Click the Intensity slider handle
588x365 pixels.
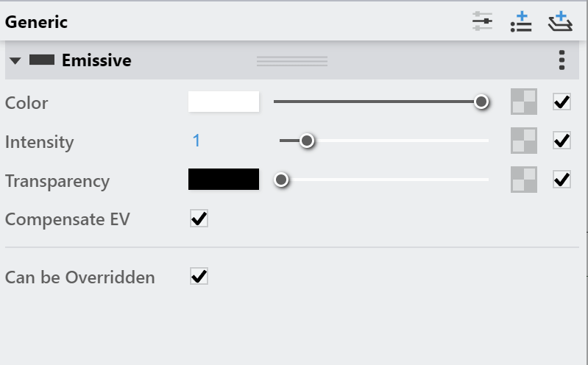pyautogui.click(x=307, y=141)
